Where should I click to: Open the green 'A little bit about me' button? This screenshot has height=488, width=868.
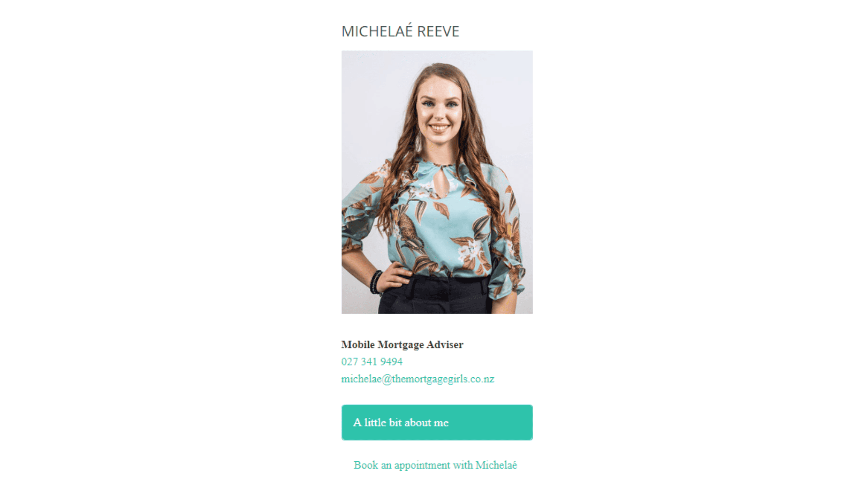pos(437,422)
